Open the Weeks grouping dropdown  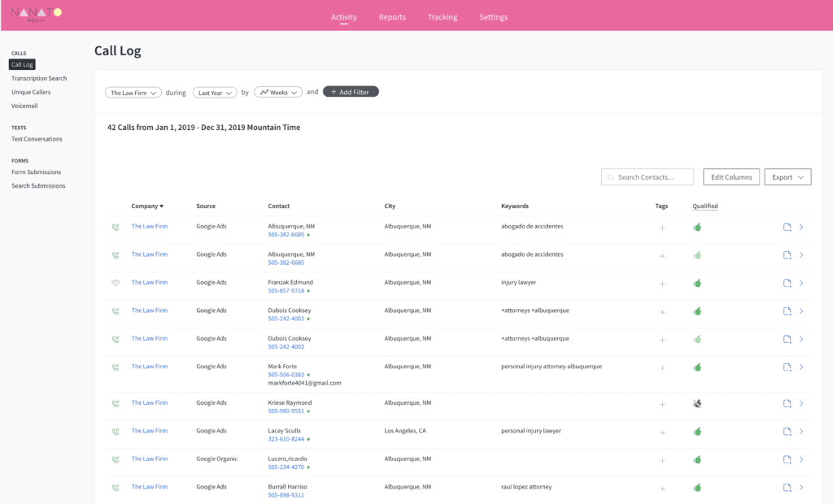[278, 93]
